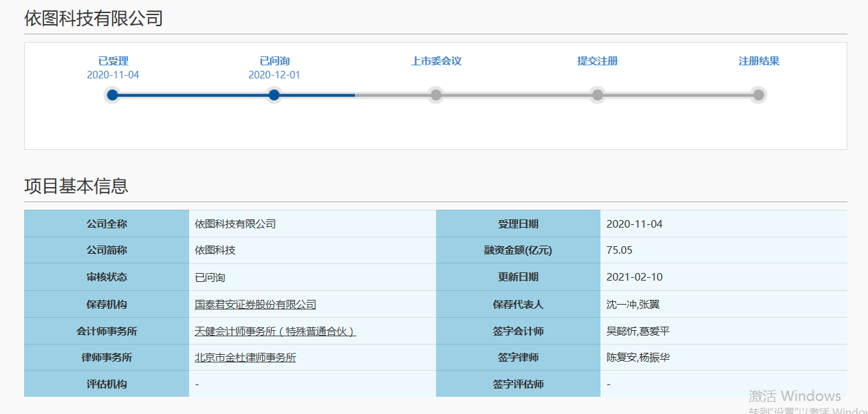Viewport: 868px width, 414px height.
Task: Select the 上市委会议 stage label
Action: pos(436,61)
